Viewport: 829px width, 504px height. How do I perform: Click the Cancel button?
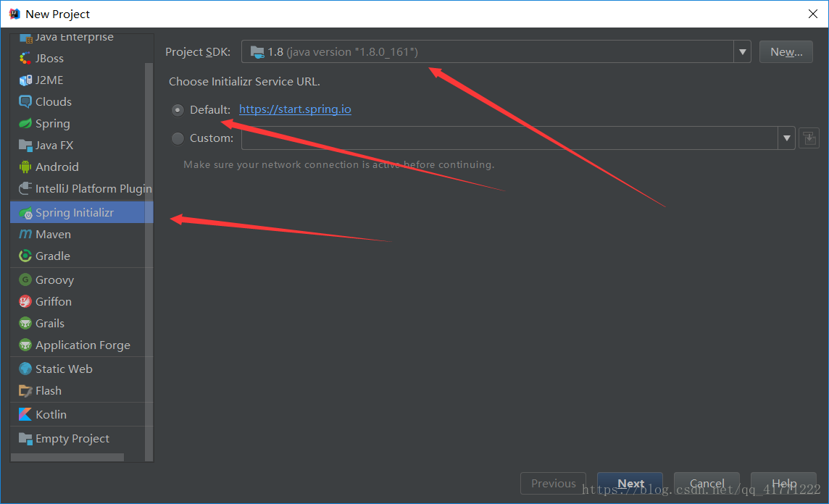[707, 484]
